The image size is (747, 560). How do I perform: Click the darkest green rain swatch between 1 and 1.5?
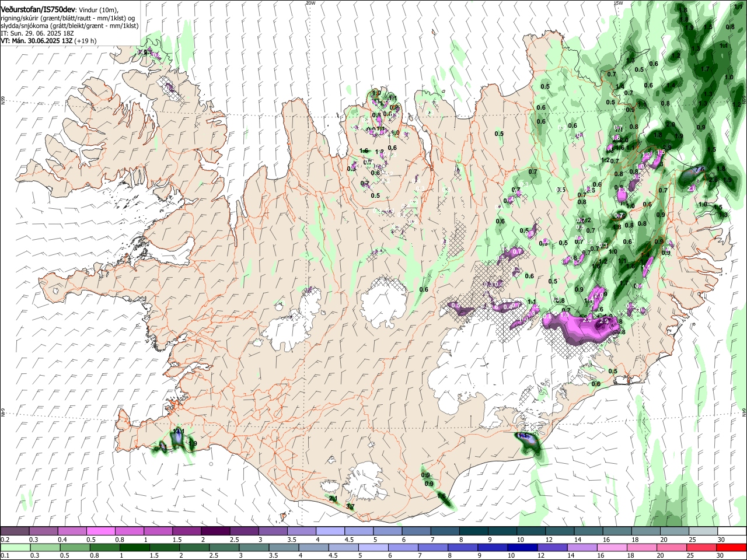coord(134,547)
